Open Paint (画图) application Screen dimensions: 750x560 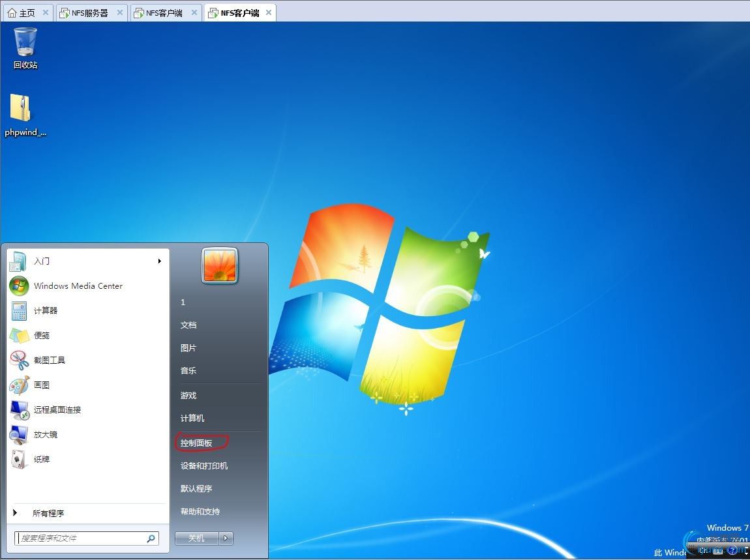pos(42,385)
